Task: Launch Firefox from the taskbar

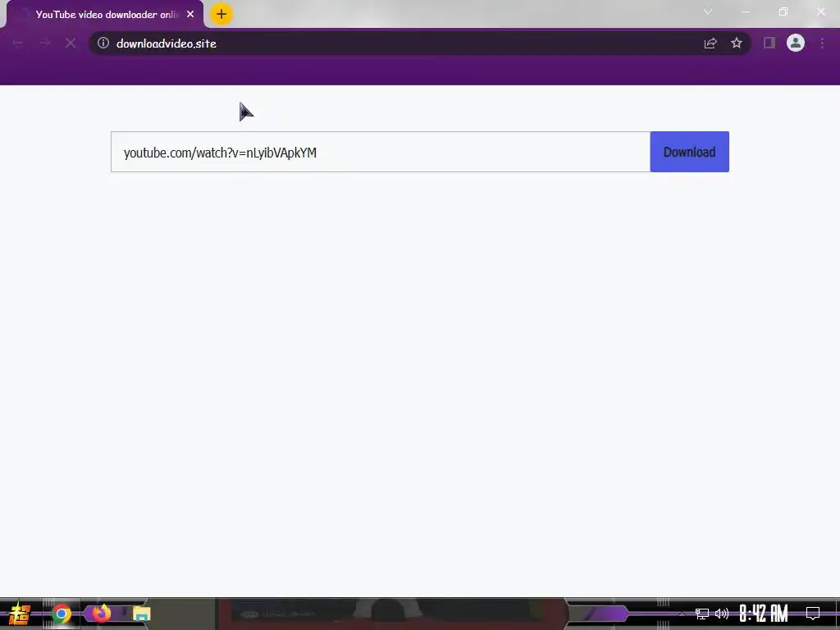Action: (101, 613)
